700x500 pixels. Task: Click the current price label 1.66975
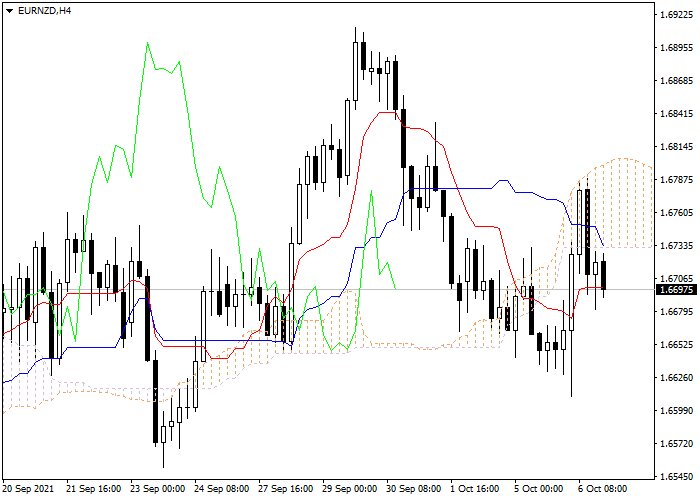(x=677, y=290)
